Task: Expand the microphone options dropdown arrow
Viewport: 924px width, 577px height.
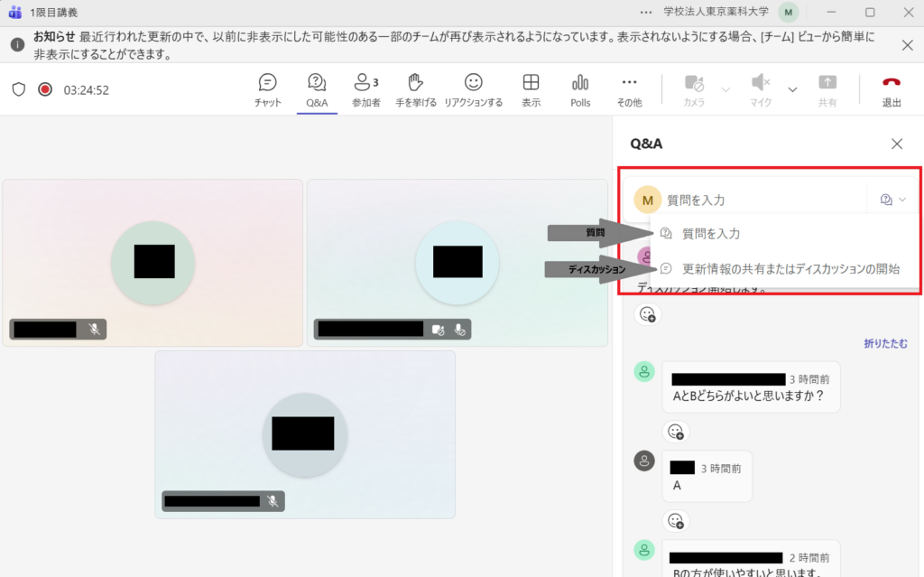Action: point(792,89)
